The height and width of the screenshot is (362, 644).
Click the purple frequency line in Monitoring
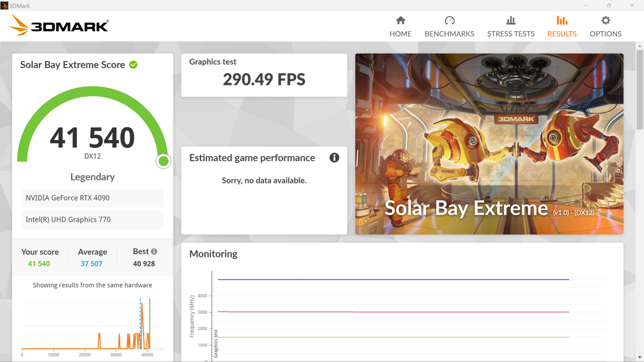[393, 280]
